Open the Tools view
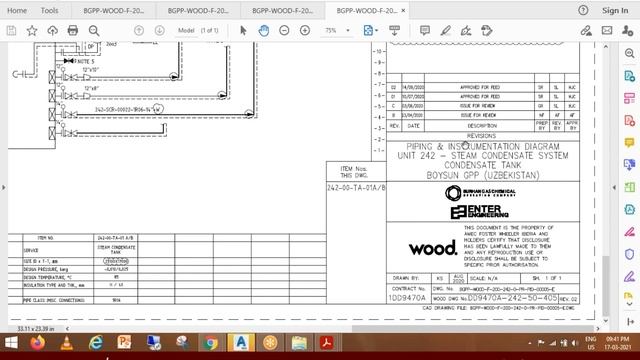Image resolution: width=640 pixels, height=360 pixels. pos(49,11)
